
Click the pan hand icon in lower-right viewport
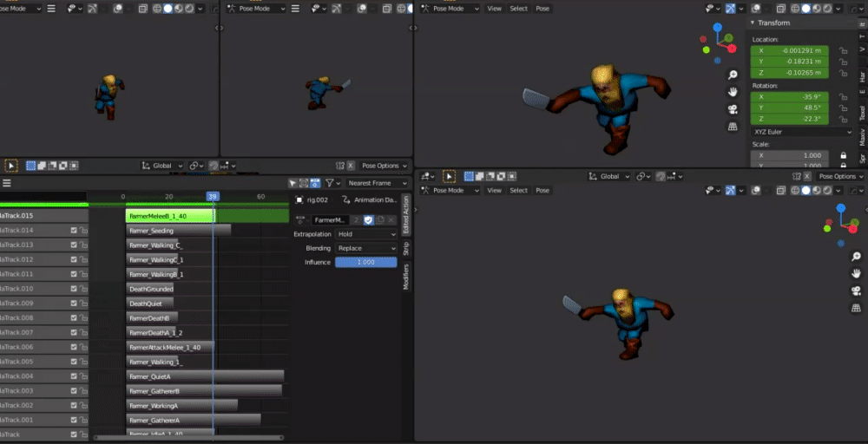click(x=856, y=274)
